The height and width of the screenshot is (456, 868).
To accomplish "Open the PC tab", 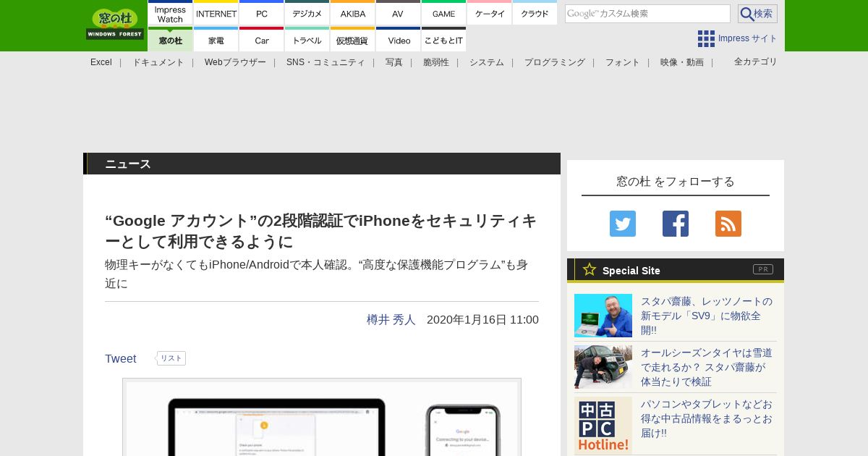I will [262, 14].
